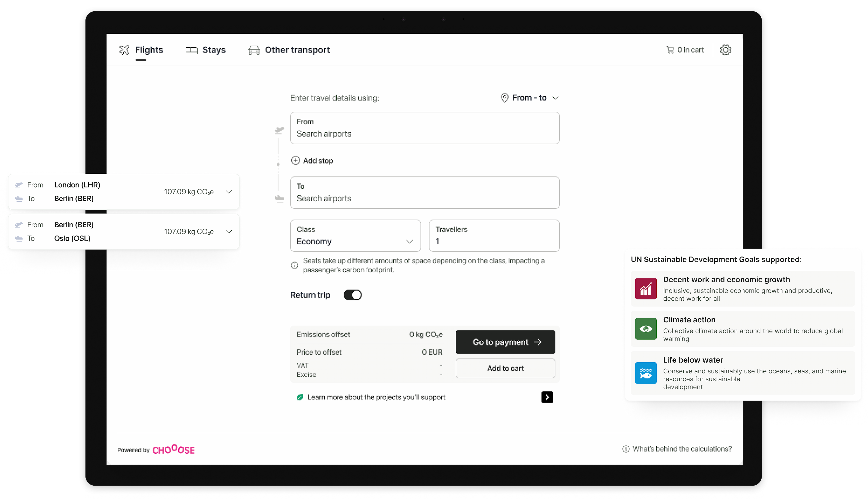Expand the Berlin to Oslo flight card
Viewport: 868px width, 499px height.
click(x=229, y=232)
